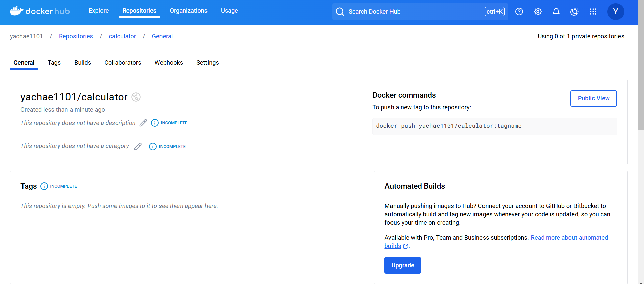Screen dimensions: 644x284
Task: Click the Repositories breadcrumb link
Action: tap(76, 36)
